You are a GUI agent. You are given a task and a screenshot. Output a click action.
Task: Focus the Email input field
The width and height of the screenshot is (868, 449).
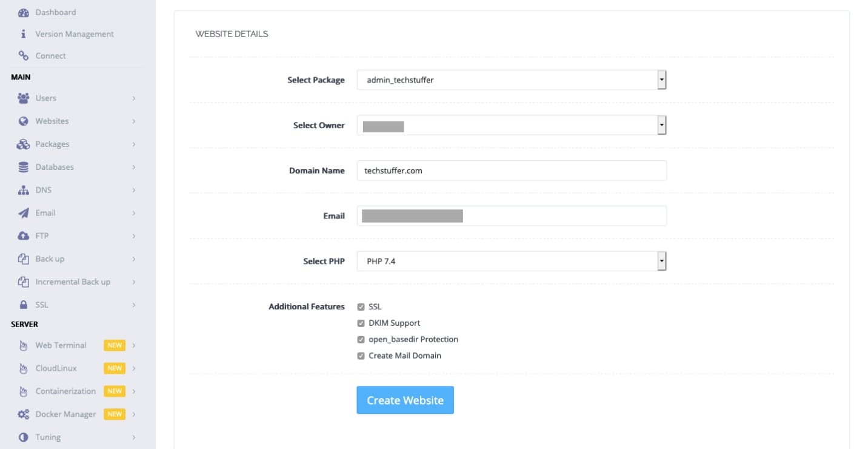coord(512,216)
